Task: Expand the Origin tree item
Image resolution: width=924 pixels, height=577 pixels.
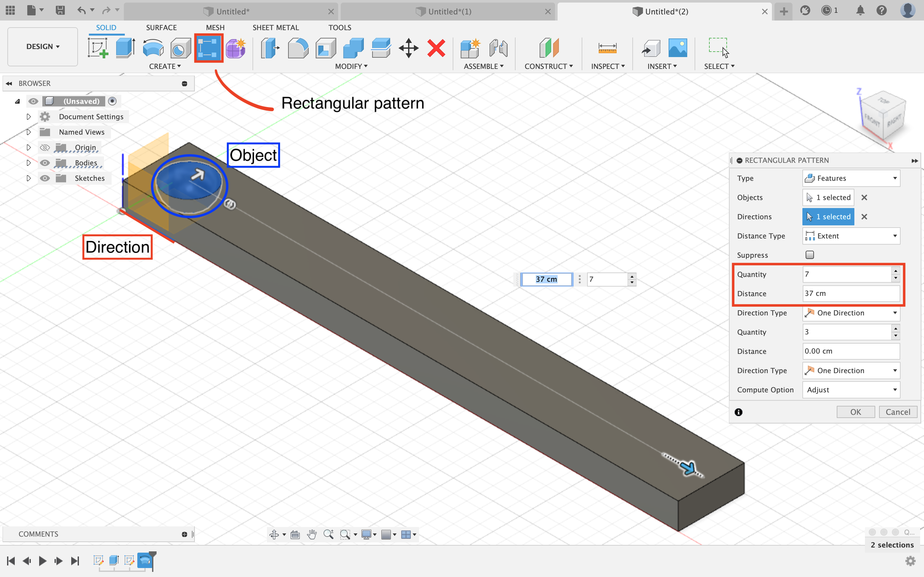Action: point(29,147)
